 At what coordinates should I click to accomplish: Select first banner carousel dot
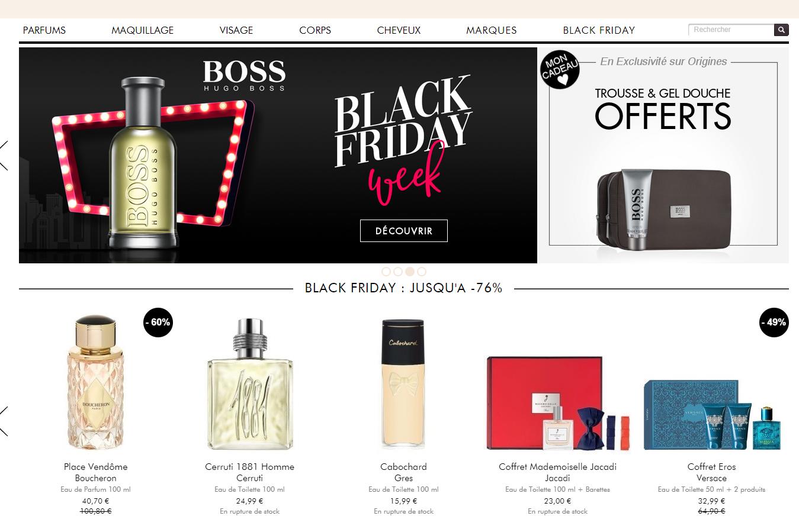[386, 272]
